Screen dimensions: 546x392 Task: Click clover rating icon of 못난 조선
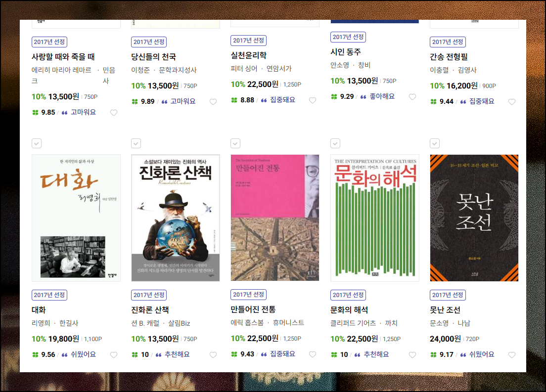tap(434, 355)
